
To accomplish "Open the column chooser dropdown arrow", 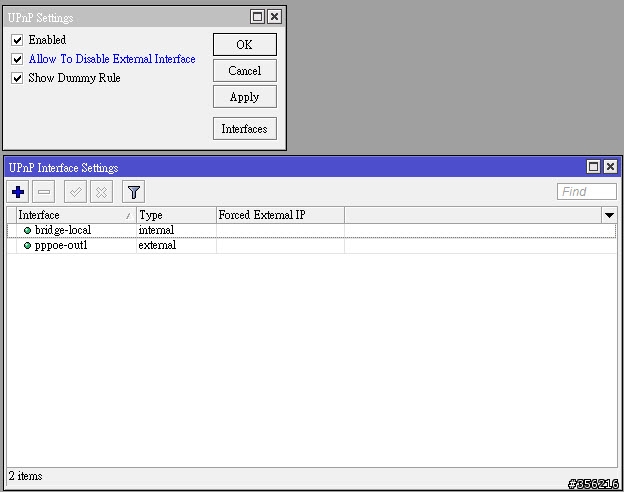I will (609, 215).
